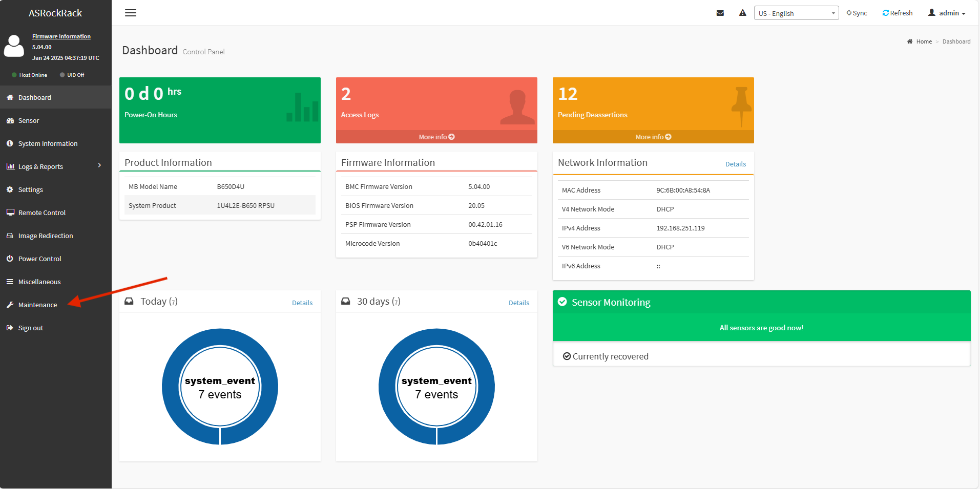Open the admin user dropdown menu
Screen dimensions: 980x489
(x=946, y=13)
